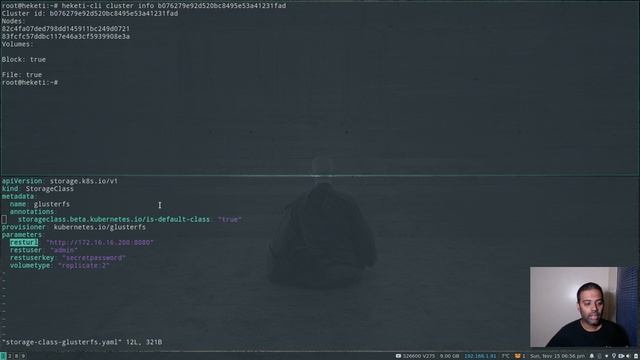
Task: Click the heketi-cli cluster info command line
Action: 144,6
